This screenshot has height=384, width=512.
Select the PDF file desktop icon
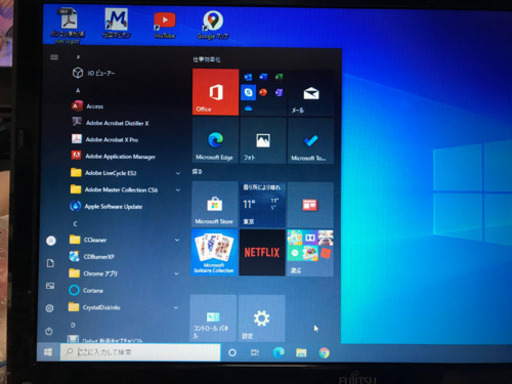(x=68, y=25)
